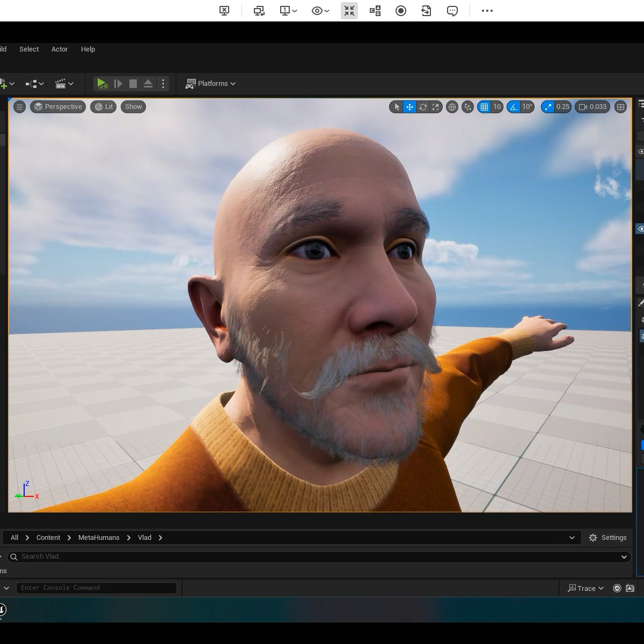Activate the scale gizmo tool
This screenshot has width=644, height=644.
(x=436, y=107)
